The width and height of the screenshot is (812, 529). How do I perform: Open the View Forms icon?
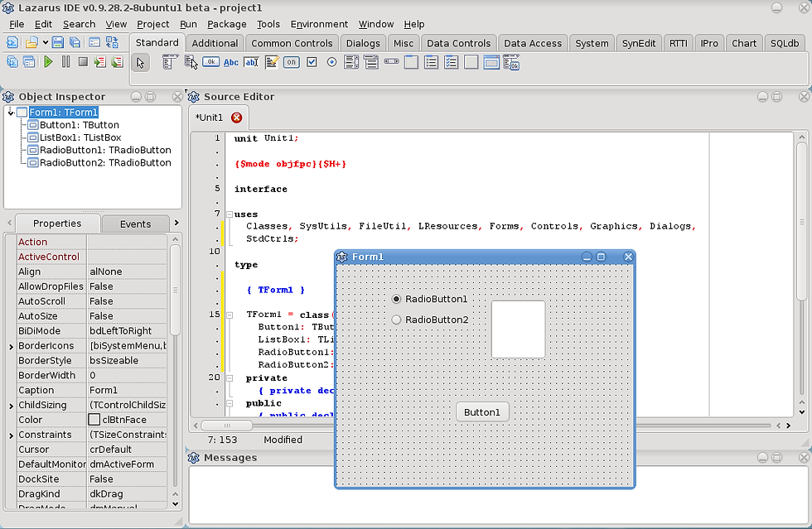coord(30,62)
